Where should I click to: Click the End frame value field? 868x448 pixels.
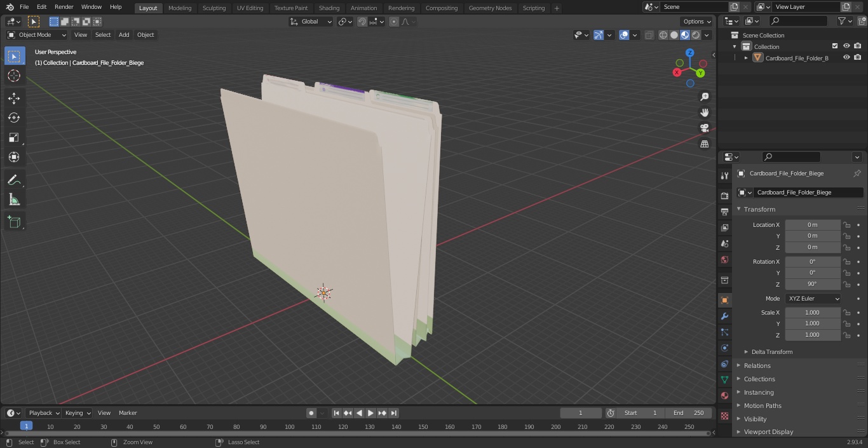point(689,413)
